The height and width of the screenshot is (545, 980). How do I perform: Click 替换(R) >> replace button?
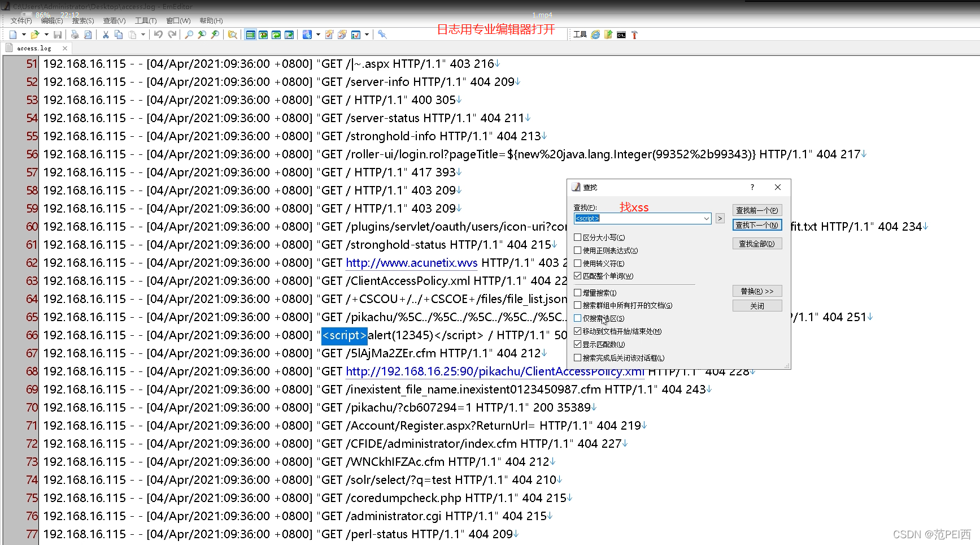tap(757, 291)
